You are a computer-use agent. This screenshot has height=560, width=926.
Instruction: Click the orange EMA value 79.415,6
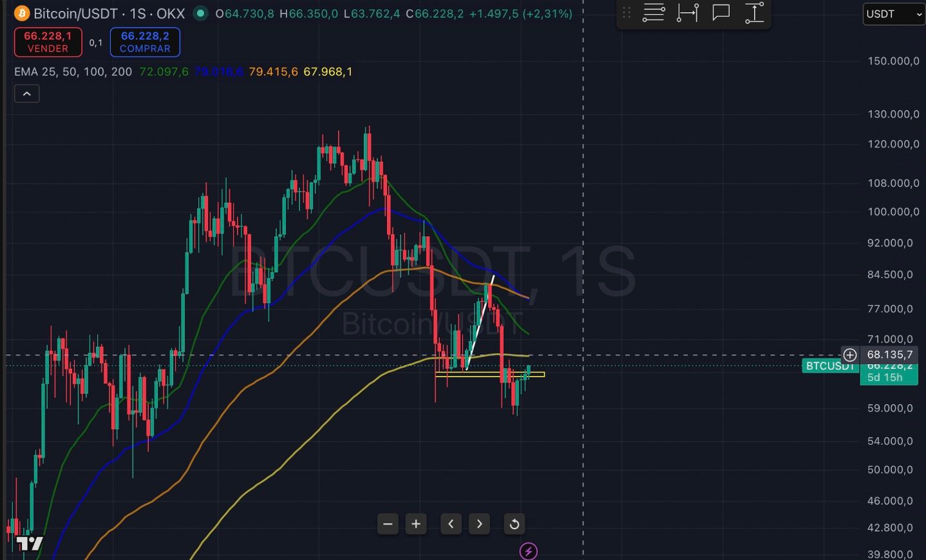273,71
